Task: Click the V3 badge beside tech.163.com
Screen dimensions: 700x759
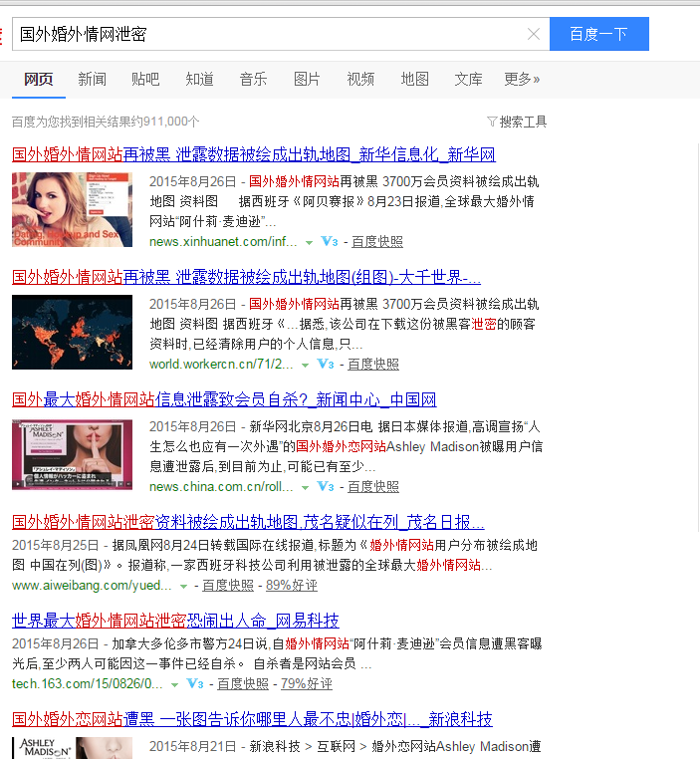Action: pos(195,683)
